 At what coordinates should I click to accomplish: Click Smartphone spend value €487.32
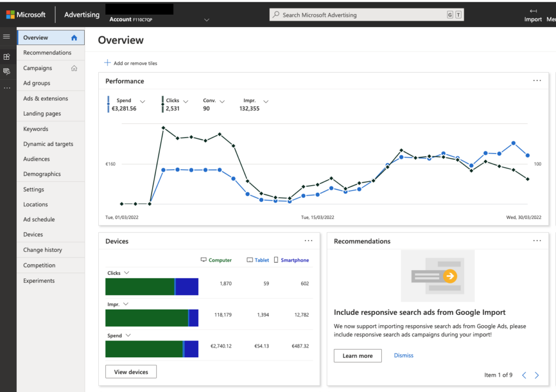[300, 346]
